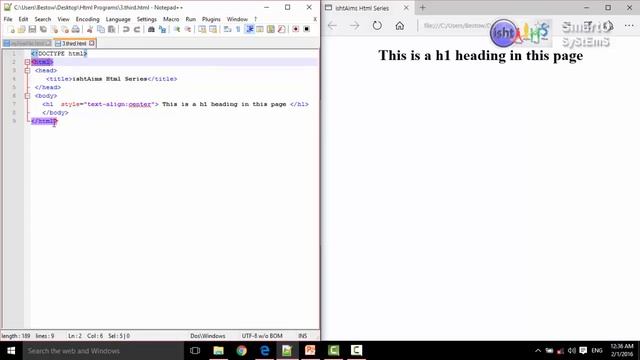Open the Document Map toolbar icon
Screen dimensions: 640x360
click(271, 29)
